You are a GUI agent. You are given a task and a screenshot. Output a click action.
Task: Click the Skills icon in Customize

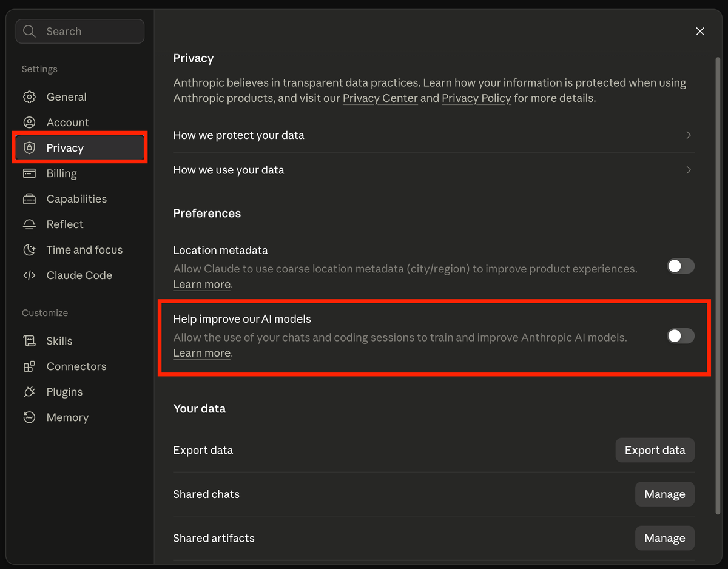pyautogui.click(x=29, y=341)
